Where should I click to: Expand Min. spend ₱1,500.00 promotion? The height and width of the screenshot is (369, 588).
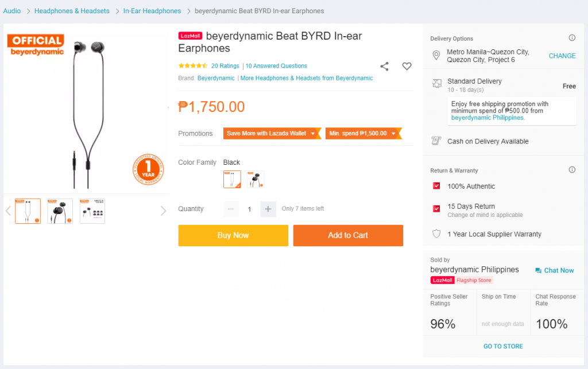click(x=362, y=133)
